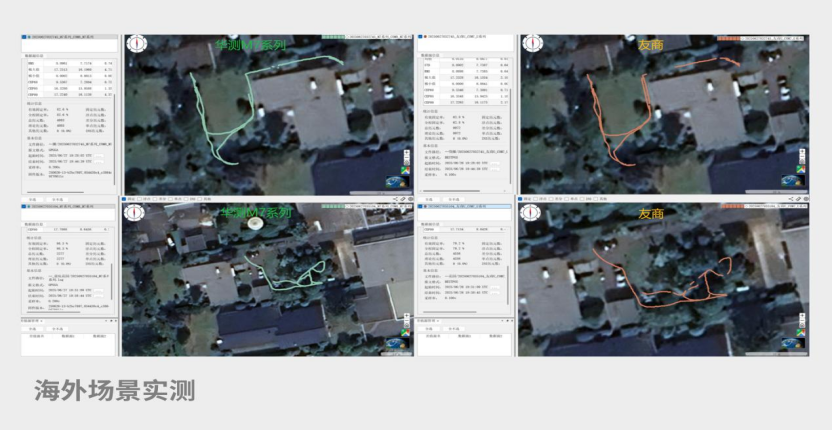Click link icon on toolbar above lower 友商 map
Screen dimensions: 832x430
(799, 199)
